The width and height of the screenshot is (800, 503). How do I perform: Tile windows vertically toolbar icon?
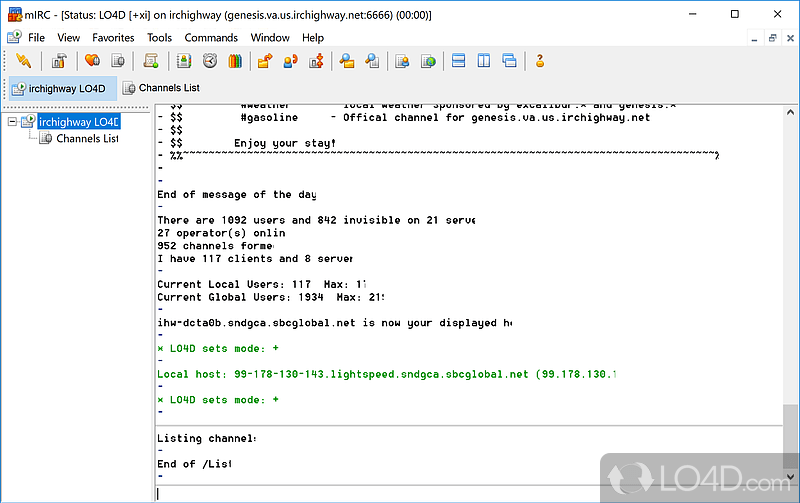point(484,61)
